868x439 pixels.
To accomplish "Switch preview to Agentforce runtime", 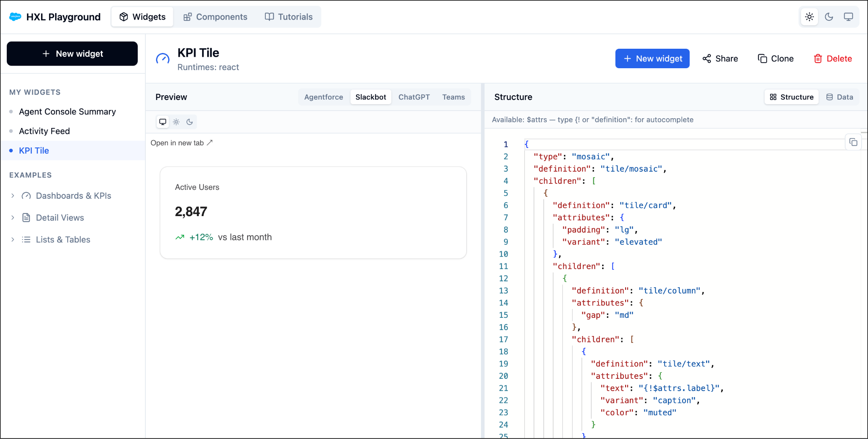I will click(324, 97).
